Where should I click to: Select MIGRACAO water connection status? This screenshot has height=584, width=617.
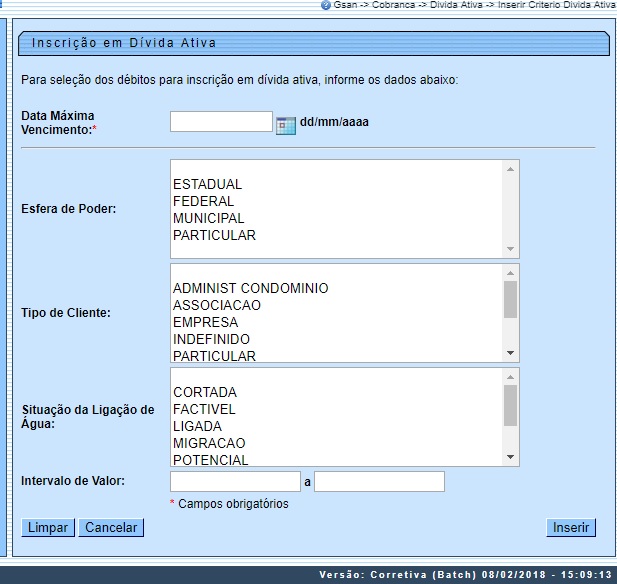[336, 443]
